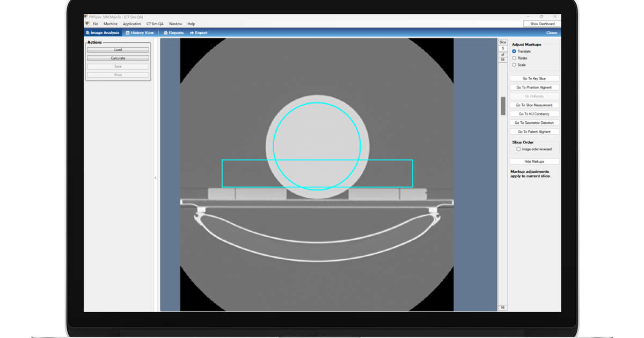Viewport: 644px width, 338px height.
Task: Select the Translate markup radio button
Action: point(515,51)
